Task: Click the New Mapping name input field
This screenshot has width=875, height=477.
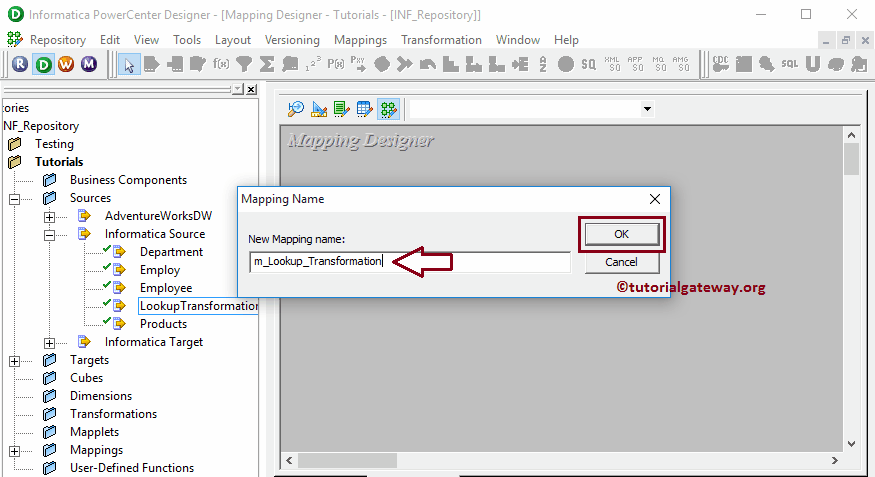Action: (410, 262)
